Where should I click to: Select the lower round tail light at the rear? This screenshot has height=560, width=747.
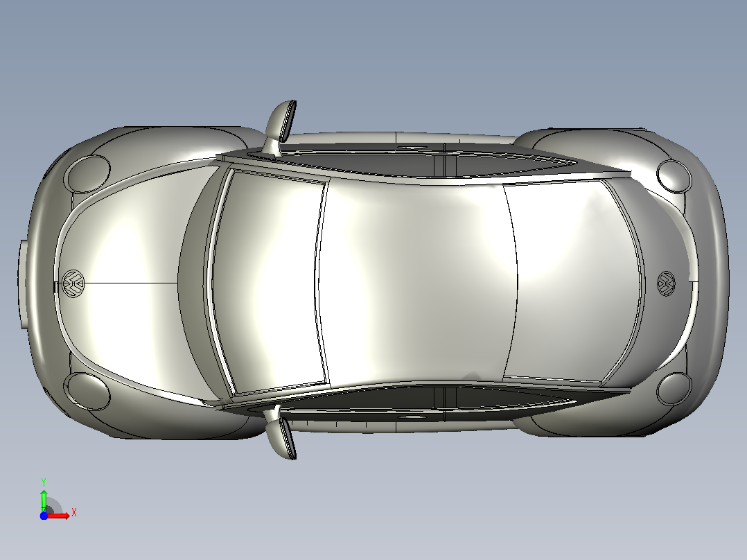click(674, 390)
